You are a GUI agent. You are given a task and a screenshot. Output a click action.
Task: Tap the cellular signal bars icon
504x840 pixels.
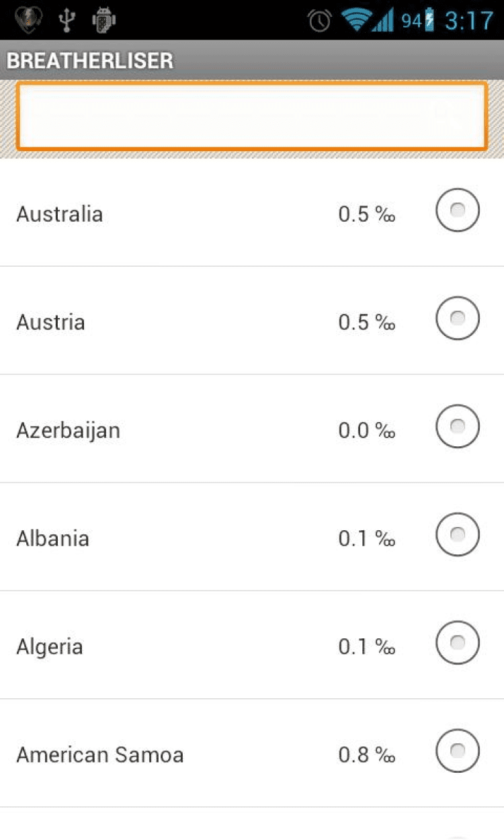click(383, 21)
